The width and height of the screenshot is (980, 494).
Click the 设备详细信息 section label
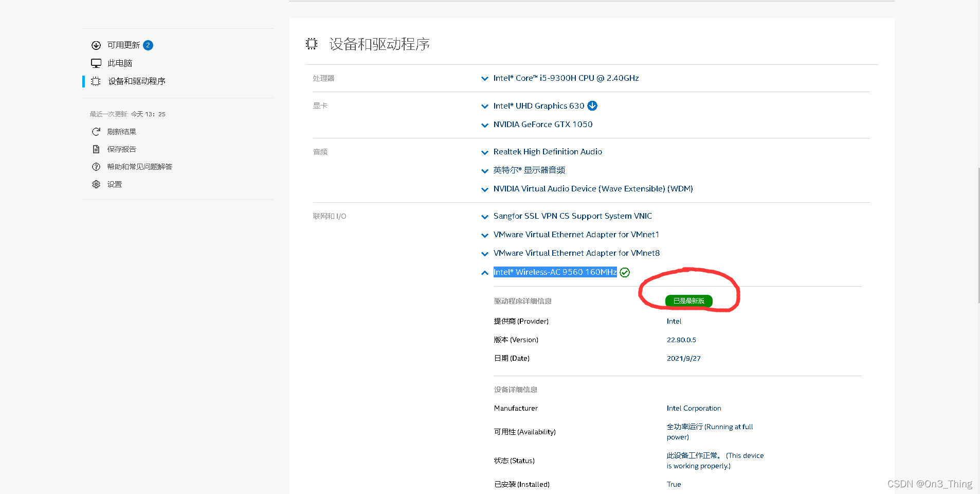[516, 390]
